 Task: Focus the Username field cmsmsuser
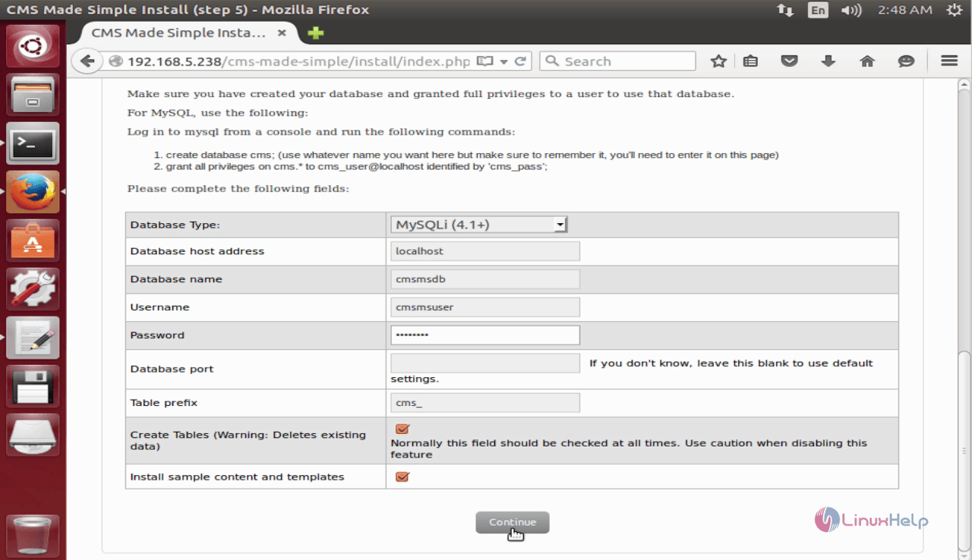[x=485, y=307]
